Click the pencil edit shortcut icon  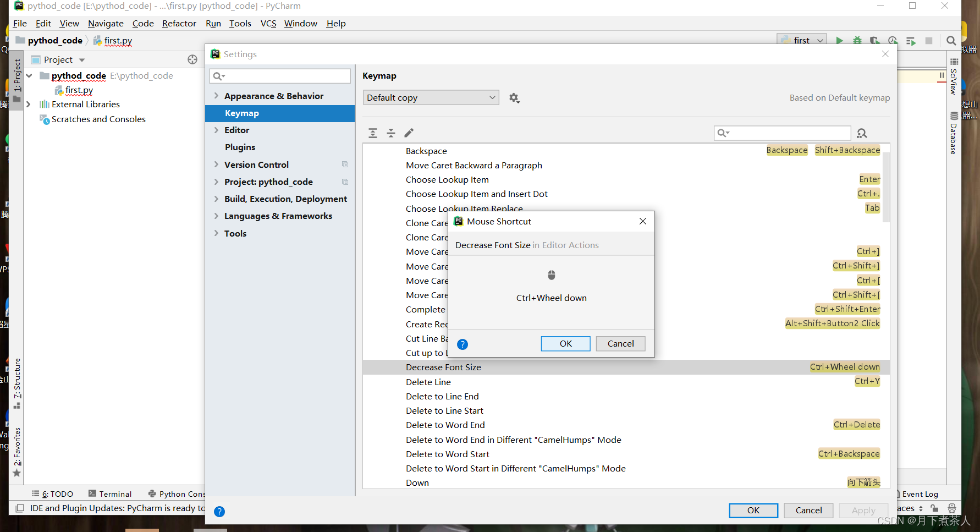tap(409, 133)
